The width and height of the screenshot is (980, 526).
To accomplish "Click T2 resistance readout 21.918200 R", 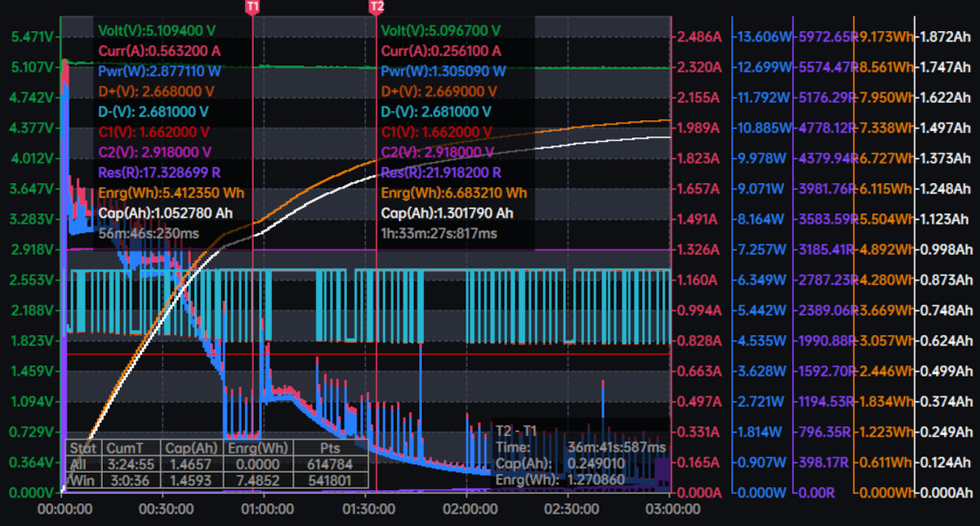I will [442, 172].
